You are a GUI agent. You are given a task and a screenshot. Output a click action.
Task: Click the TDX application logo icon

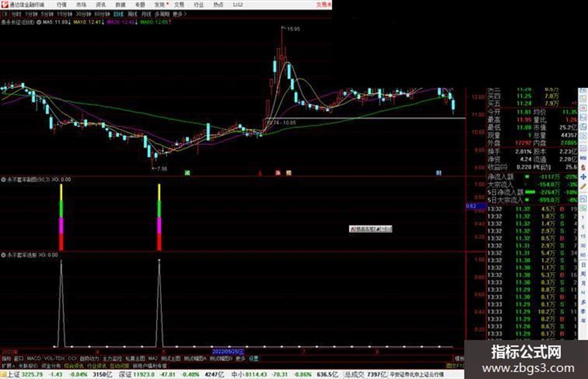pyautogui.click(x=4, y=4)
